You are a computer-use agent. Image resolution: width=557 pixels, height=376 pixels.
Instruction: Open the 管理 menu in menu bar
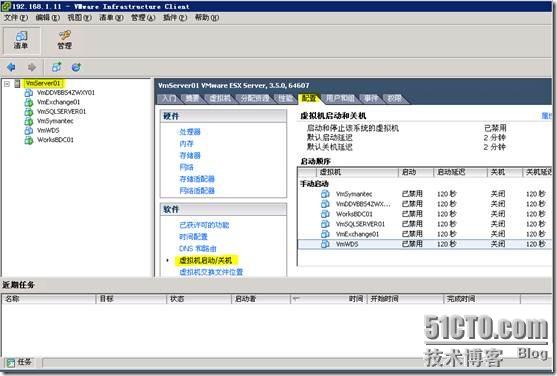click(x=143, y=17)
